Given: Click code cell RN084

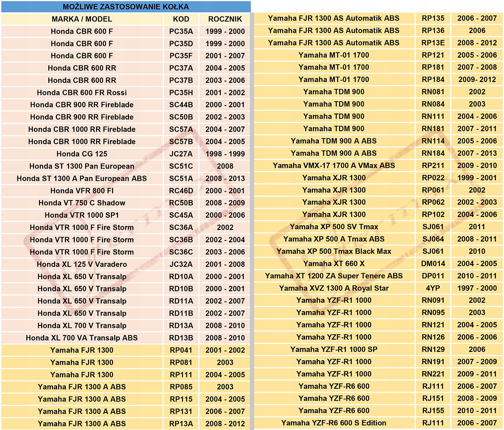Looking at the screenshot, I should pyautogui.click(x=433, y=104).
